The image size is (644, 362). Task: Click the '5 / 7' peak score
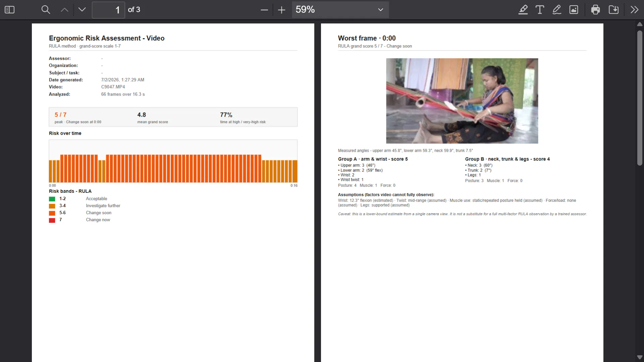(x=60, y=115)
